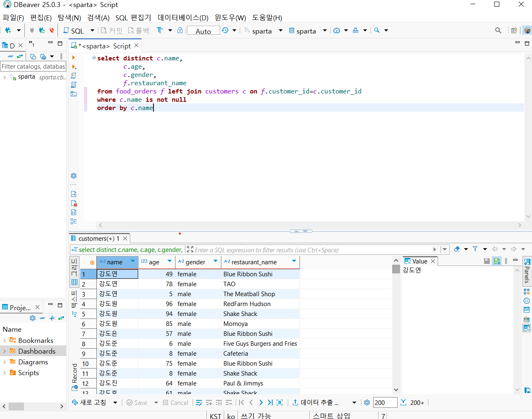Open the SQL button dropdown arrow
The image size is (532, 419).
coord(92,31)
